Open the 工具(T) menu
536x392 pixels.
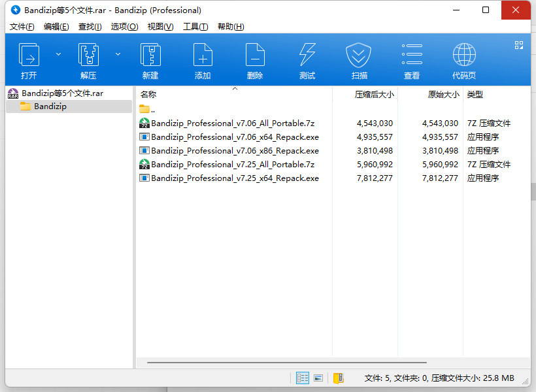[195, 27]
